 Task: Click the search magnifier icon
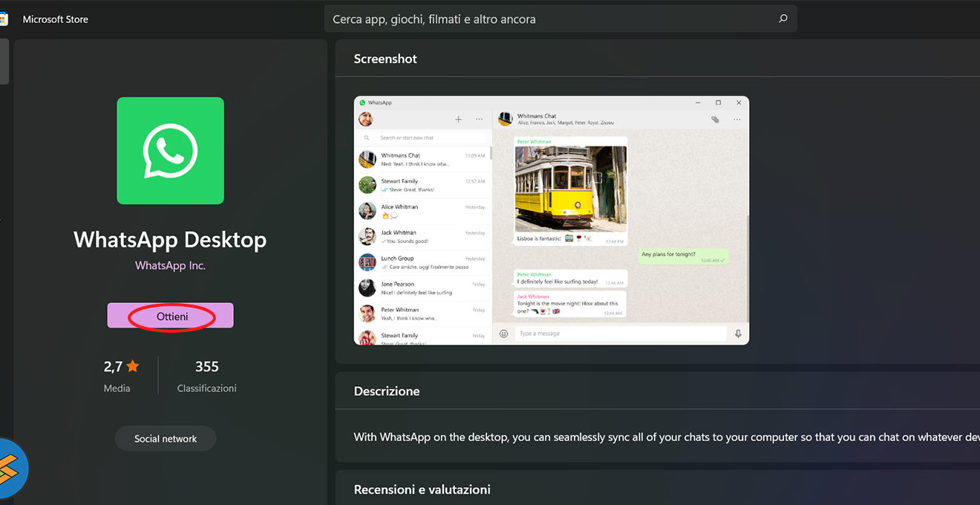tap(783, 19)
